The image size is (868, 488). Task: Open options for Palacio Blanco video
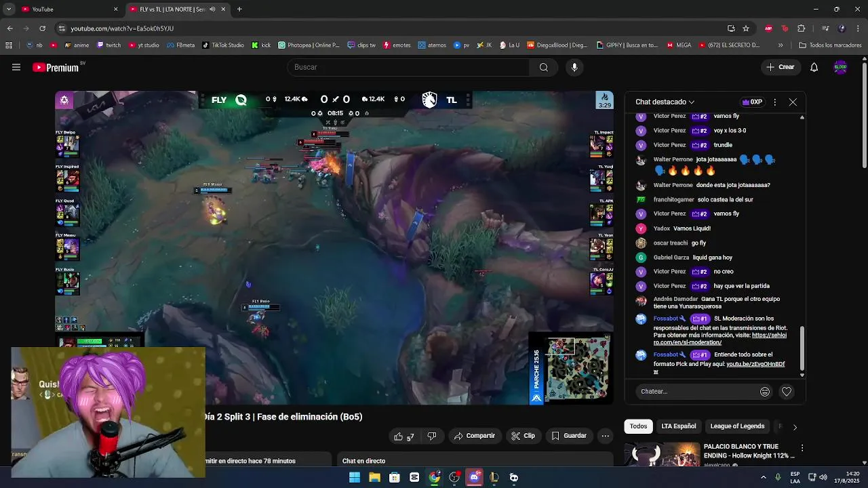click(x=802, y=448)
